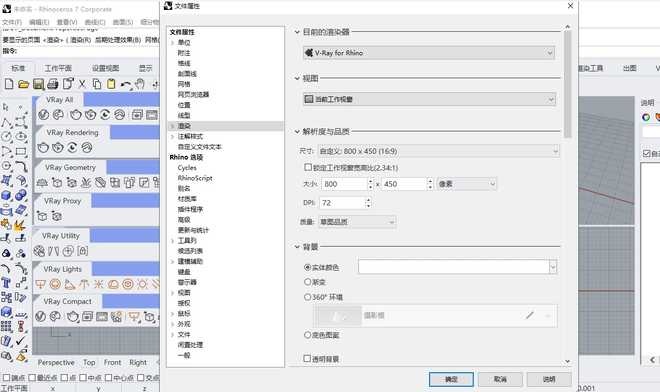
Task: Click the Save floppy disk icon
Action: 38,84
